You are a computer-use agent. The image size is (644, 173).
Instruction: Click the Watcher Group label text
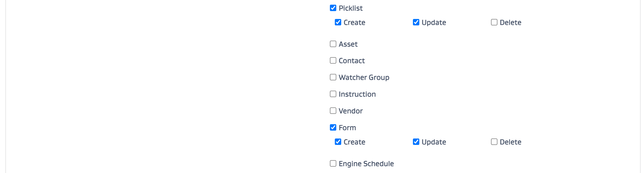(364, 77)
